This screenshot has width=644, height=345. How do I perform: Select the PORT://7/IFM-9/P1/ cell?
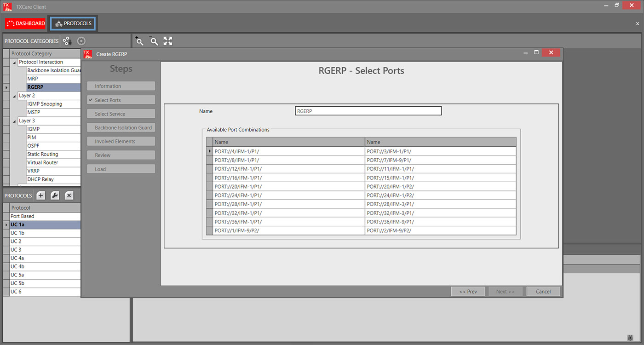(x=441, y=160)
